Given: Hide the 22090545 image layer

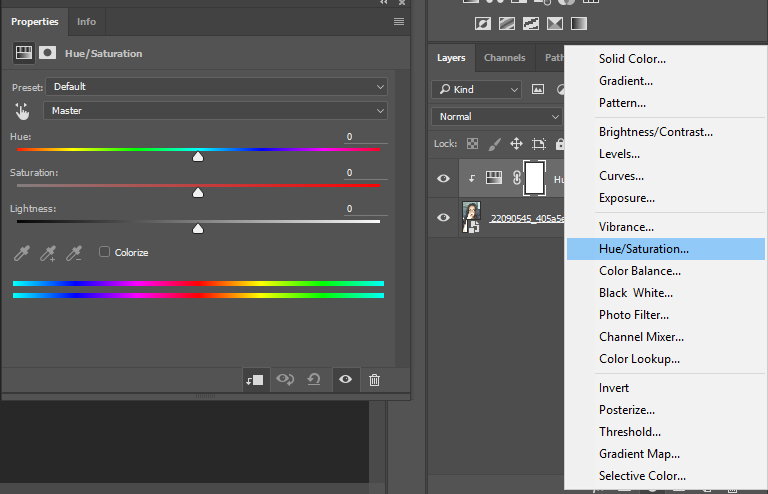Looking at the screenshot, I should (x=443, y=217).
